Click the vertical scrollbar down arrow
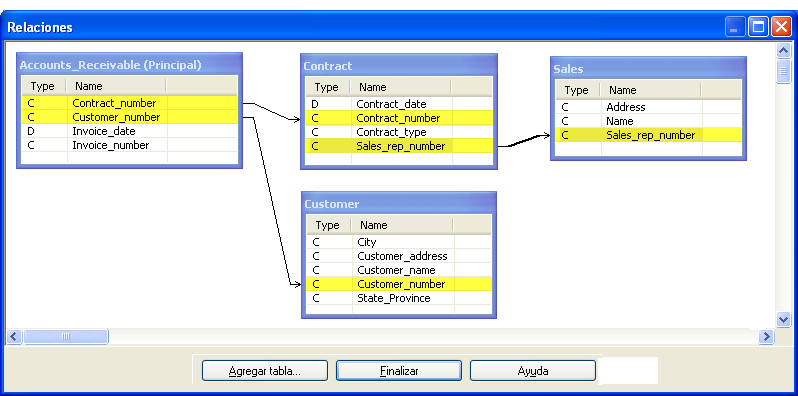The image size is (798, 396). tap(783, 319)
